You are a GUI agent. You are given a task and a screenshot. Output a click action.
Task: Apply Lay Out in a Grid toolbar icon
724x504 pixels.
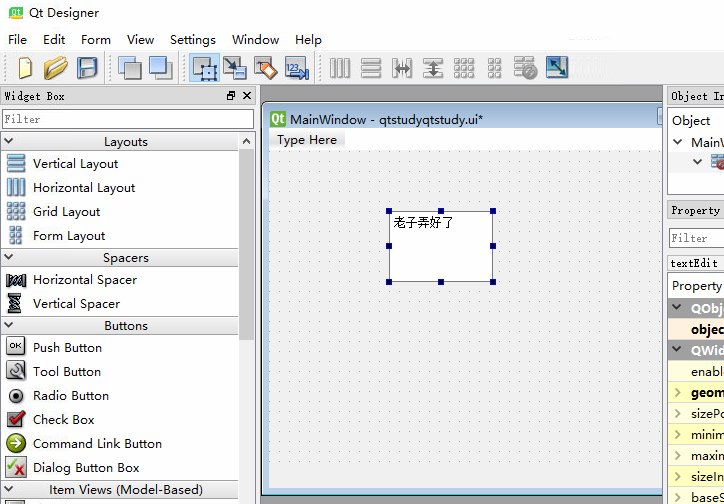tap(464, 68)
